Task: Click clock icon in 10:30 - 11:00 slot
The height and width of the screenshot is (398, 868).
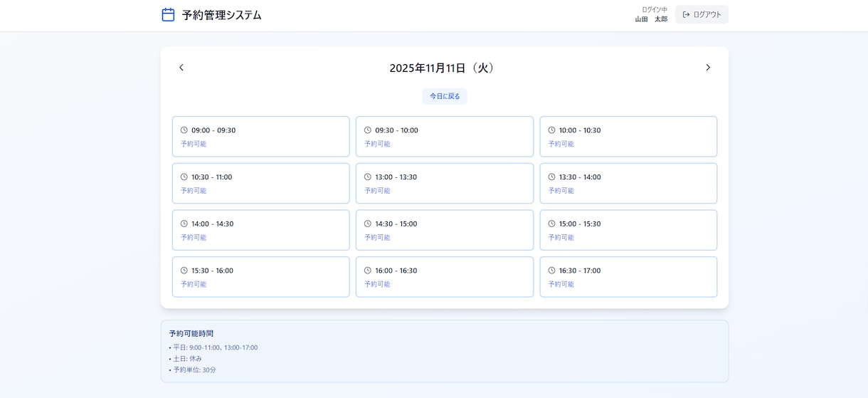Action: [184, 177]
